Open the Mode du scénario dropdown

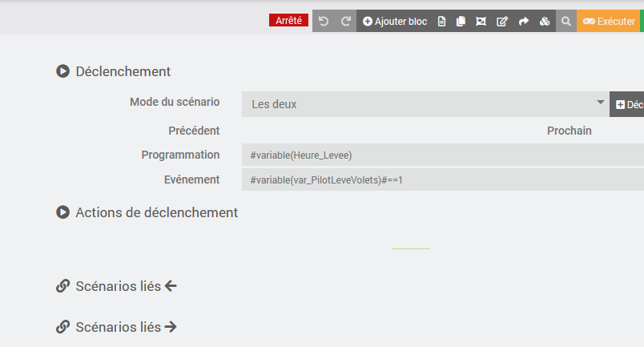[x=425, y=104]
